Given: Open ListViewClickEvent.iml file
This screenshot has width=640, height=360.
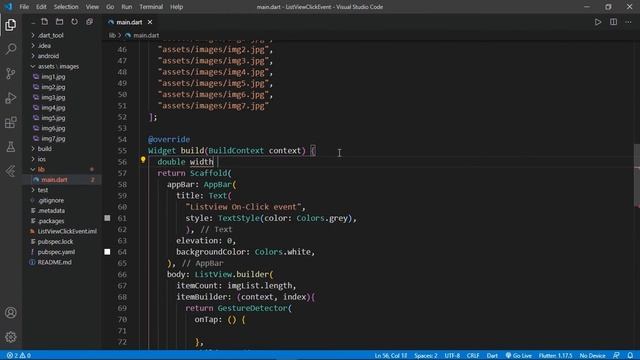Looking at the screenshot, I should click(67, 231).
